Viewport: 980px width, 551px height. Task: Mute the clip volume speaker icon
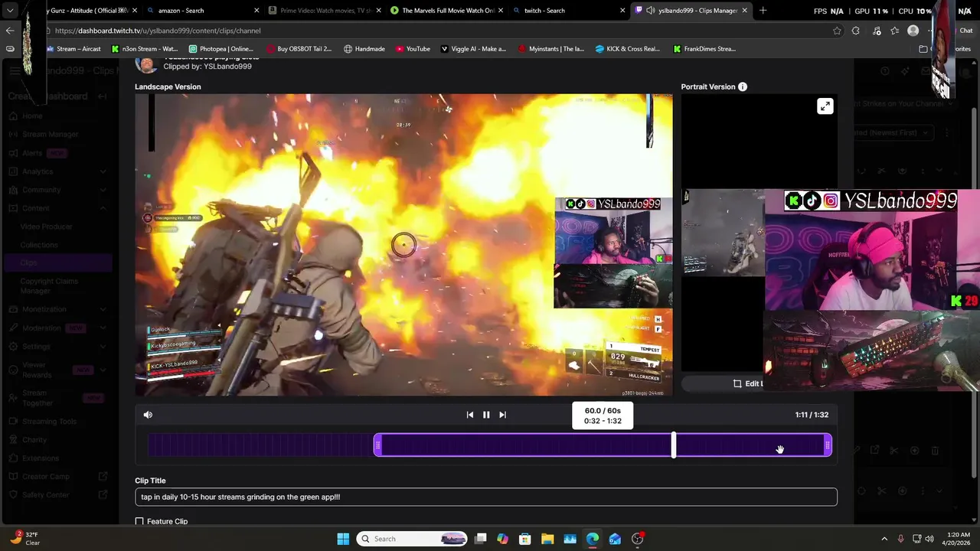(x=148, y=415)
